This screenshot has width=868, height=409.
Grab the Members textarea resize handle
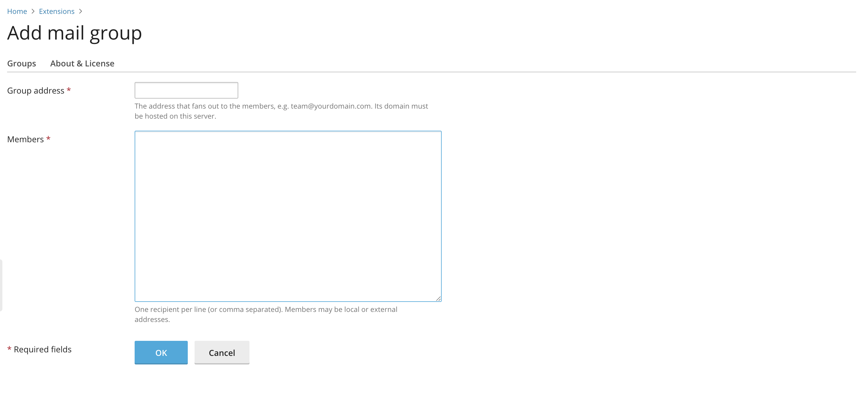[x=438, y=298]
